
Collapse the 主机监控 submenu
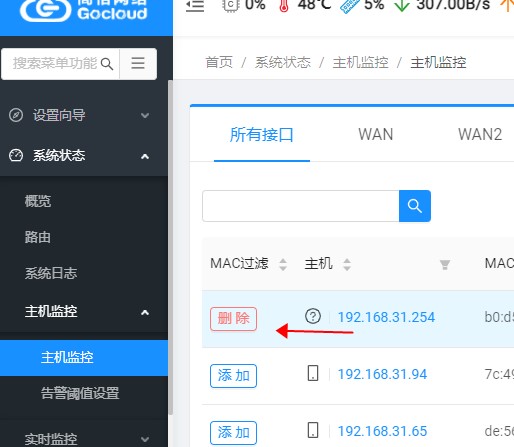coord(145,312)
